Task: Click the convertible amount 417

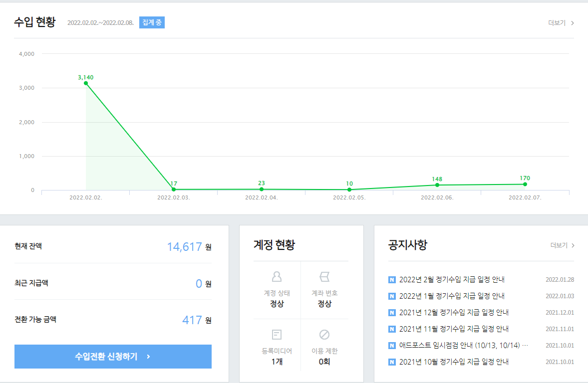Action: click(x=192, y=320)
